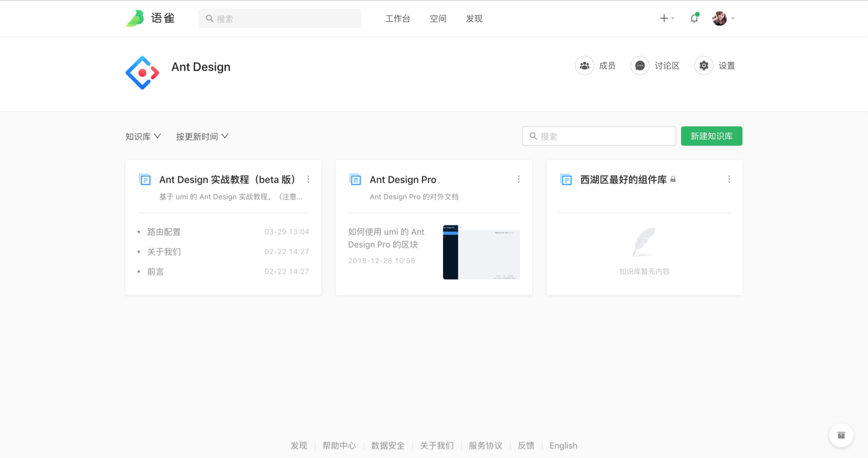Click footer link 帮助中心
Viewport: 868px width, 458px height.
click(339, 446)
